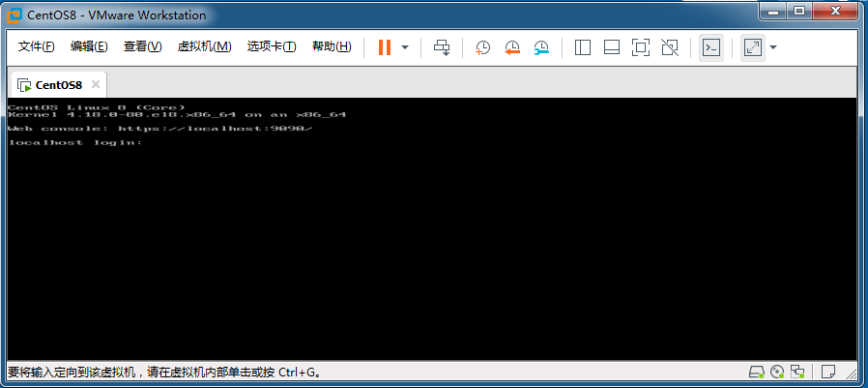The width and height of the screenshot is (868, 388).
Task: Click the Ctrl+G status bar hint text
Action: coord(165,372)
